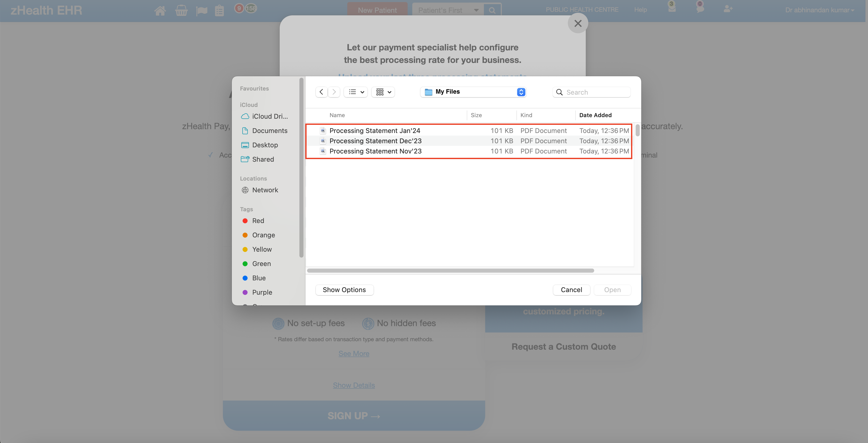Click the Show Options button

coord(344,290)
